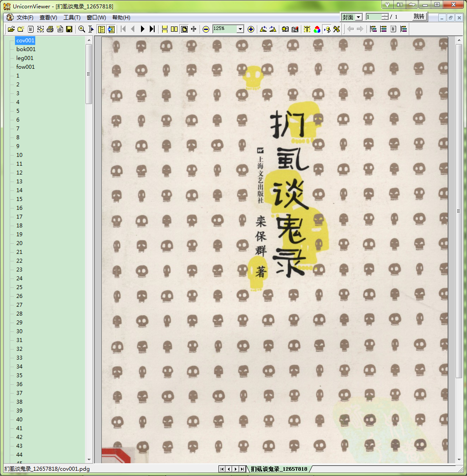
Task: Toggle the arrow-to-yellow-object toolbar button
Action: click(x=327, y=29)
